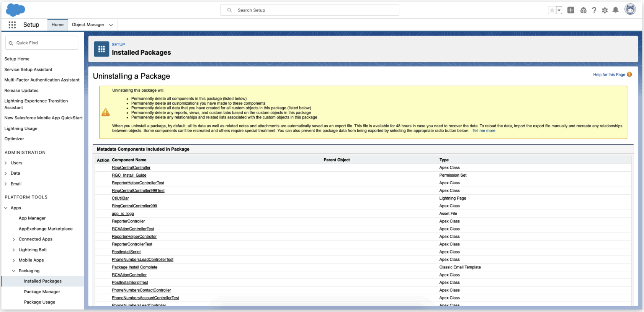Viewport: 644px width, 312px height.
Task: Click the Component Name column header
Action: (129, 160)
